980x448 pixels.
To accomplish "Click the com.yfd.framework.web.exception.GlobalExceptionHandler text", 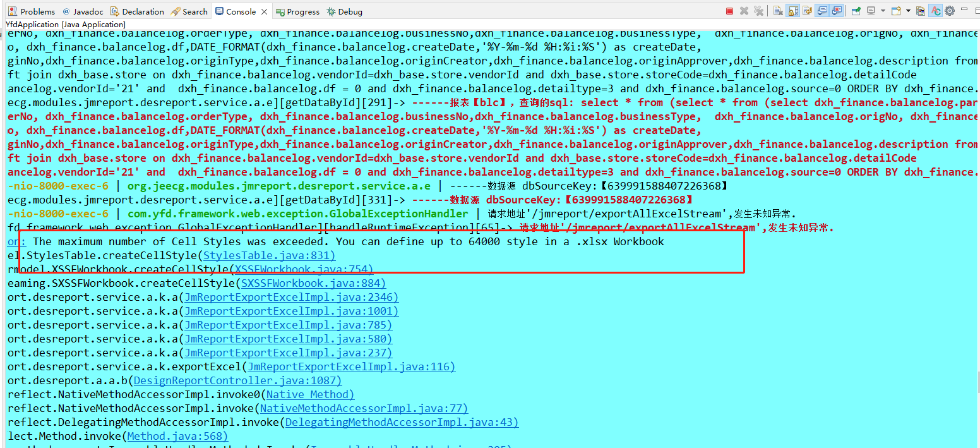I will coord(298,214).
